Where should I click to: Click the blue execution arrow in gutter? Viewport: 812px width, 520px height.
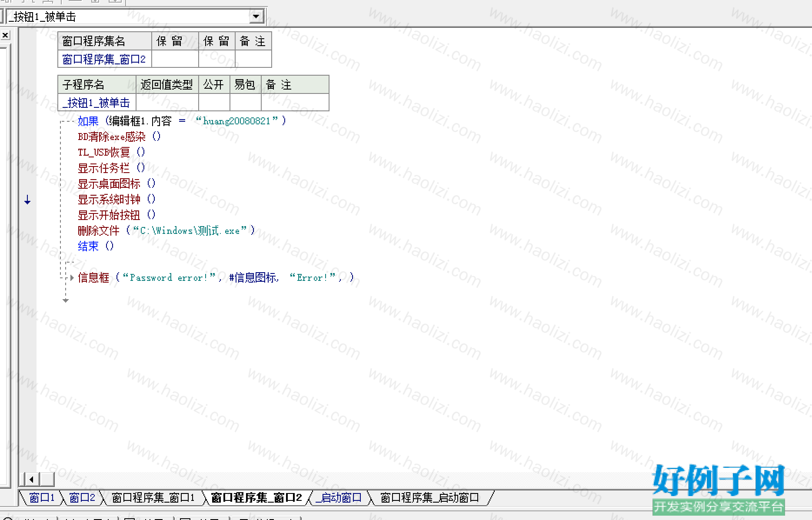pyautogui.click(x=27, y=200)
